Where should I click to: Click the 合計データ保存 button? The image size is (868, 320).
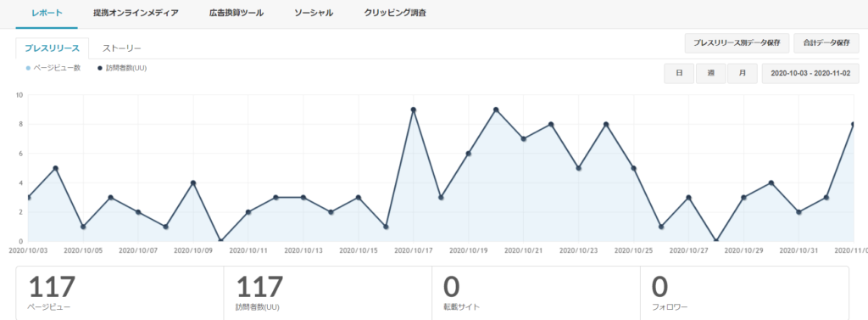coord(826,43)
